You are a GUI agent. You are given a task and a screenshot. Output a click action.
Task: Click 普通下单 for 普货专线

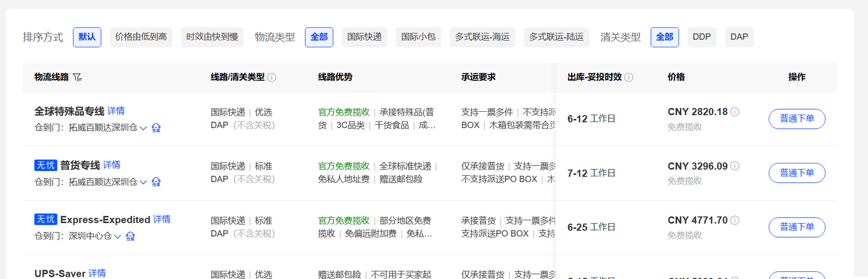click(x=797, y=173)
